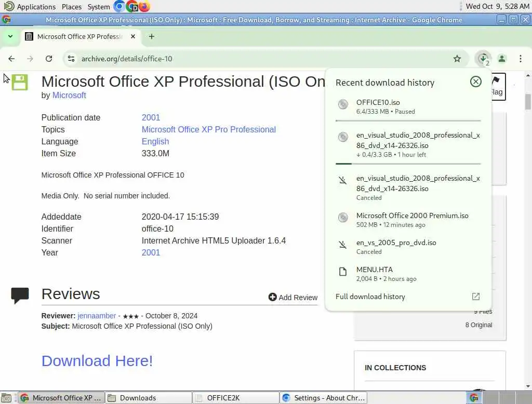Screen dimensions: 532x404
Task: Click the en_vs_2005_pro_dvd.iso entry
Action: pos(408,247)
